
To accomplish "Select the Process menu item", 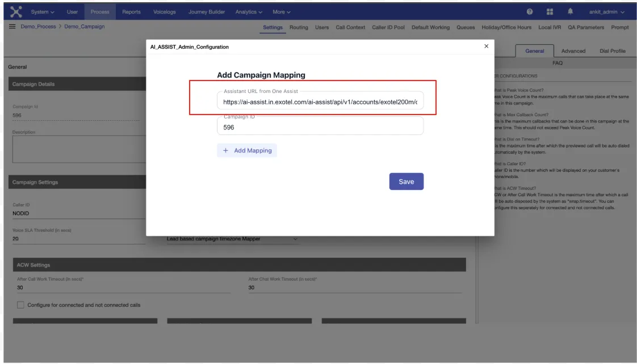I will point(100,12).
